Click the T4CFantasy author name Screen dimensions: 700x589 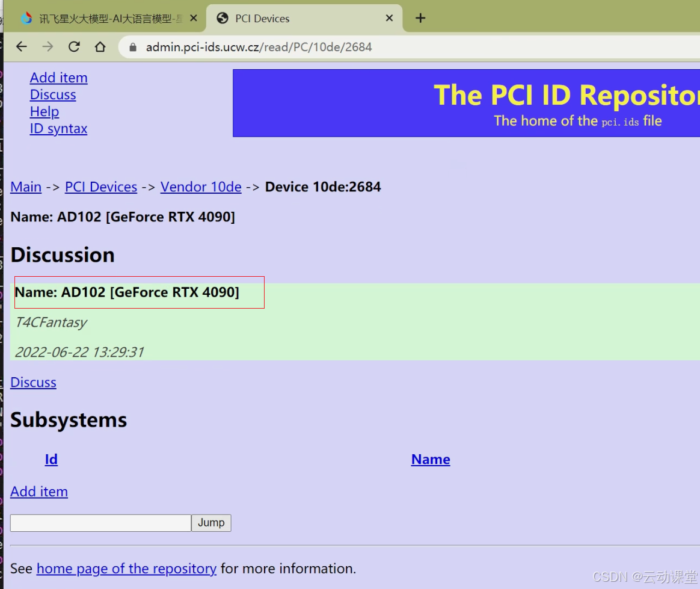51,322
